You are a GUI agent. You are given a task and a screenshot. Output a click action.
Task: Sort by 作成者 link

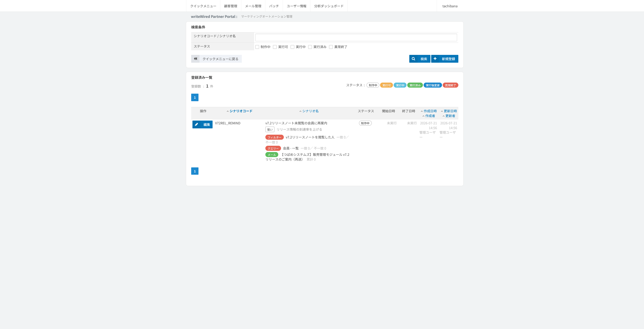click(x=430, y=116)
